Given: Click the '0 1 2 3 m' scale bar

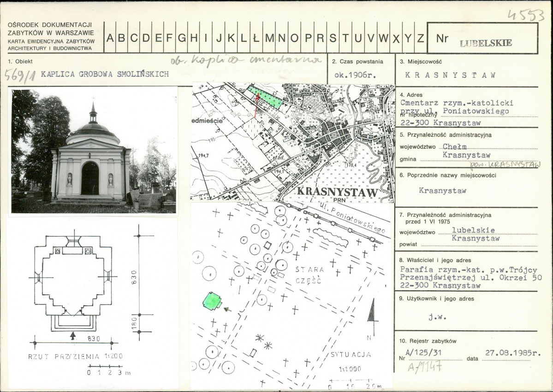Looking at the screenshot, I should click(109, 370).
